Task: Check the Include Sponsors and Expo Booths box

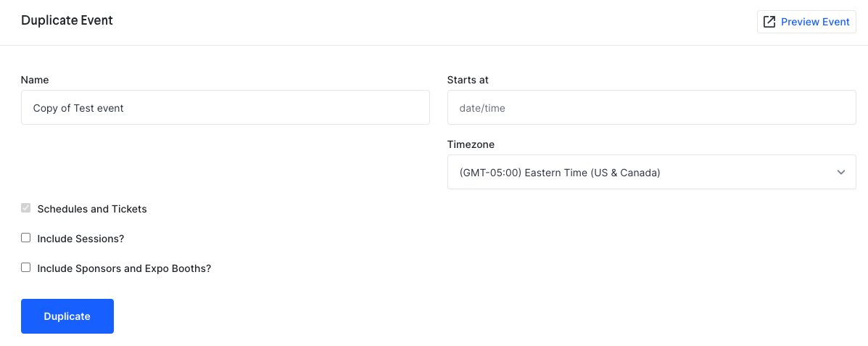Action: (x=25, y=268)
